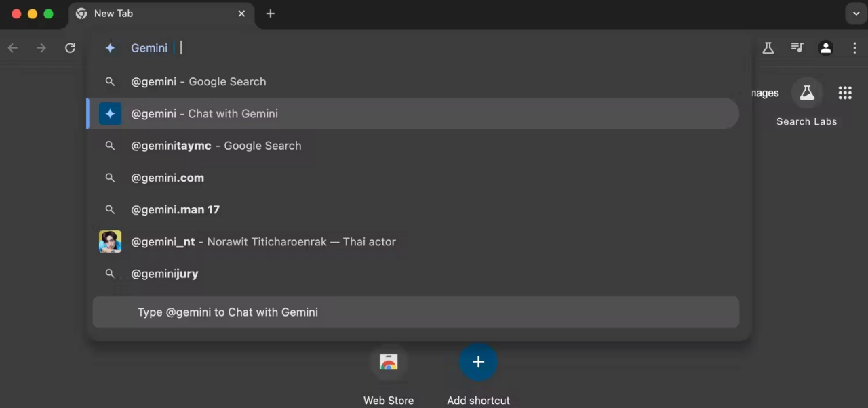
Task: Select '@gemini_nt - Norawit Titicharoenrak' suggestion
Action: click(412, 241)
